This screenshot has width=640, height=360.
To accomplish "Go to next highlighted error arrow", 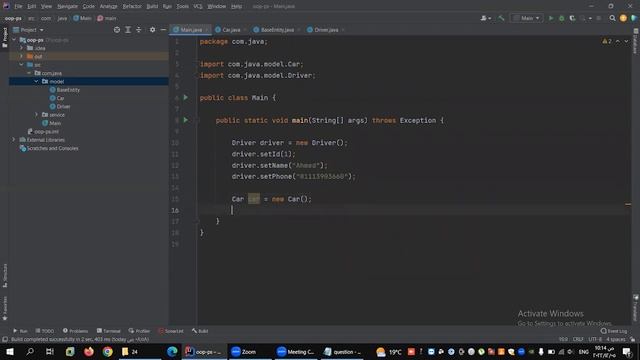I will click(x=626, y=41).
